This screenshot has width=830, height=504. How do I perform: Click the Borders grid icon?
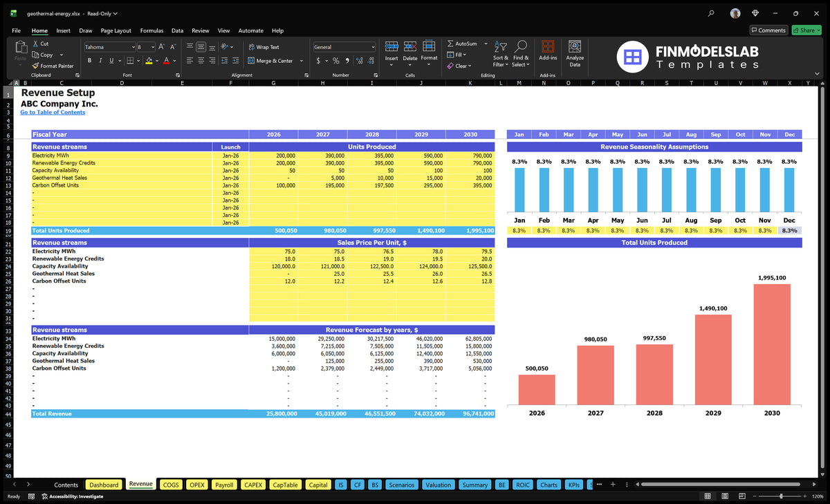(x=130, y=61)
